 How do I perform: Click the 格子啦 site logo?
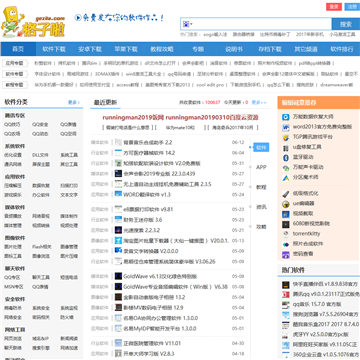point(33,23)
